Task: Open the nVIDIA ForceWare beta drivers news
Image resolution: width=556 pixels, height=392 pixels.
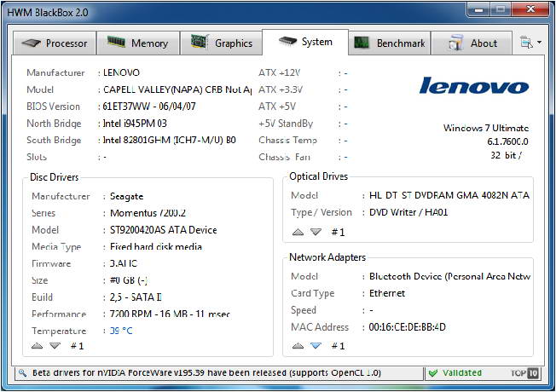Action: pyautogui.click(x=206, y=373)
